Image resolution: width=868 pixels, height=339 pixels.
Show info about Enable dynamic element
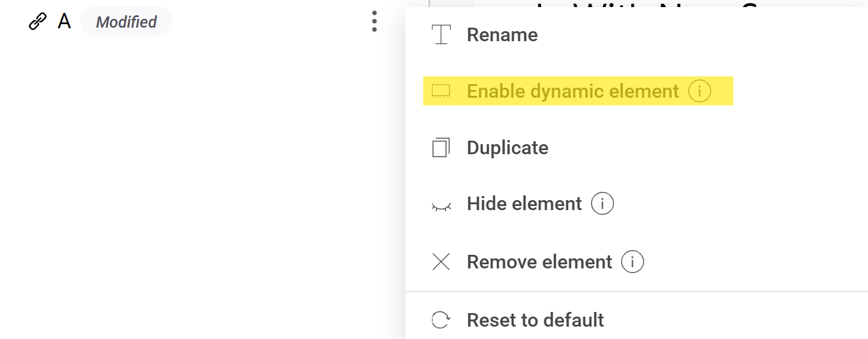pyautogui.click(x=699, y=91)
